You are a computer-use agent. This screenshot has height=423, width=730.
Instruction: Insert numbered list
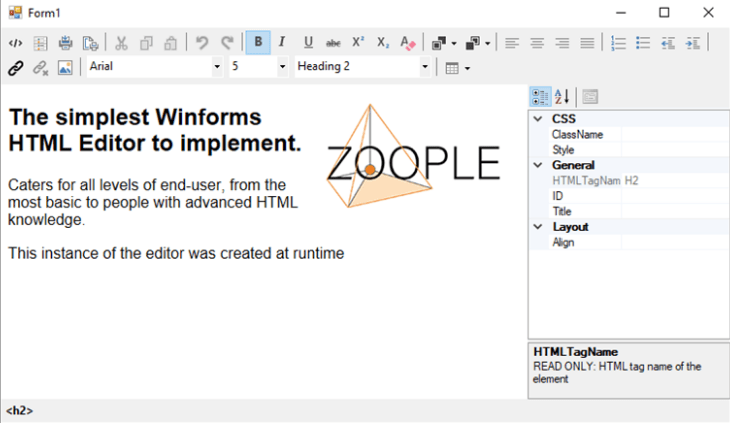pyautogui.click(x=618, y=43)
